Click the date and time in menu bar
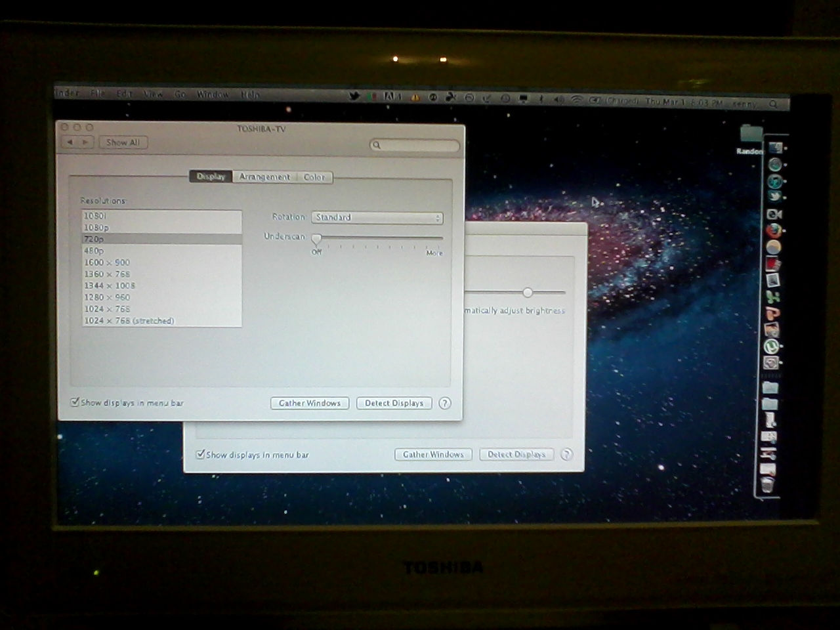The width and height of the screenshot is (840, 630). (x=684, y=102)
